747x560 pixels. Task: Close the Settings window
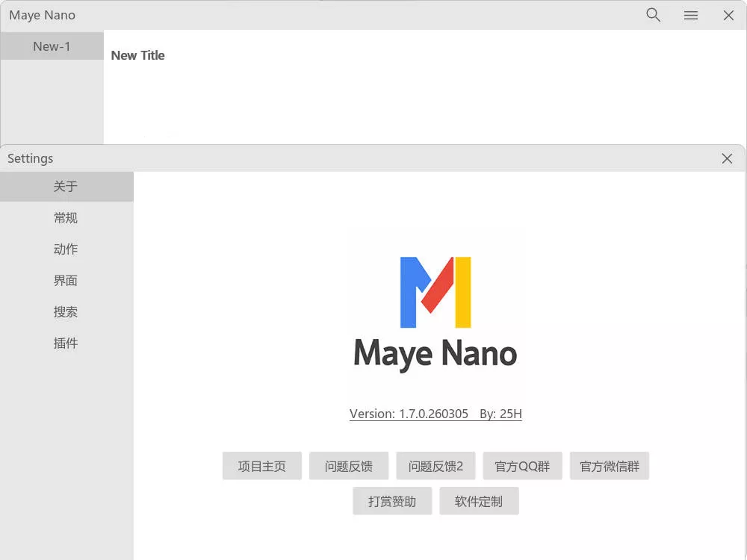click(x=727, y=158)
